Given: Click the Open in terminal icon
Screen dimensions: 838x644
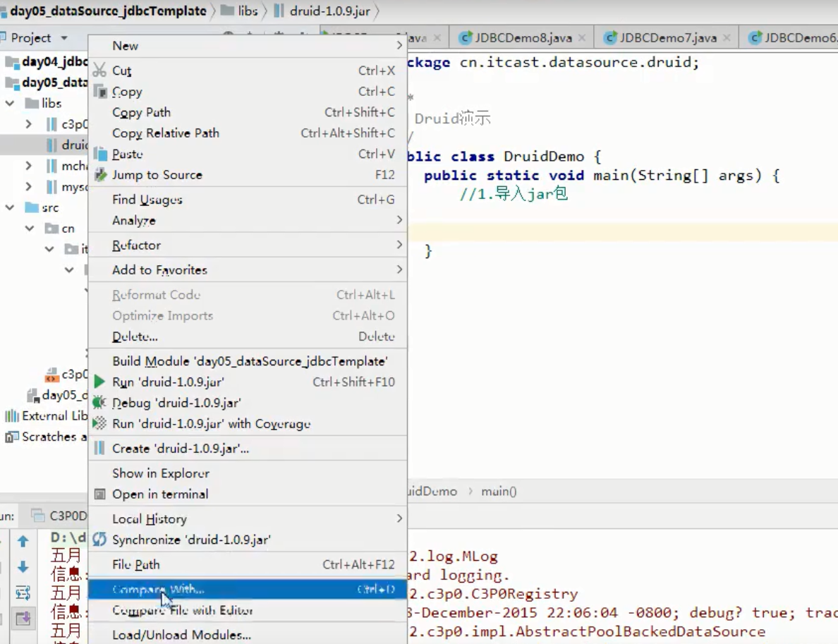Looking at the screenshot, I should 99,494.
